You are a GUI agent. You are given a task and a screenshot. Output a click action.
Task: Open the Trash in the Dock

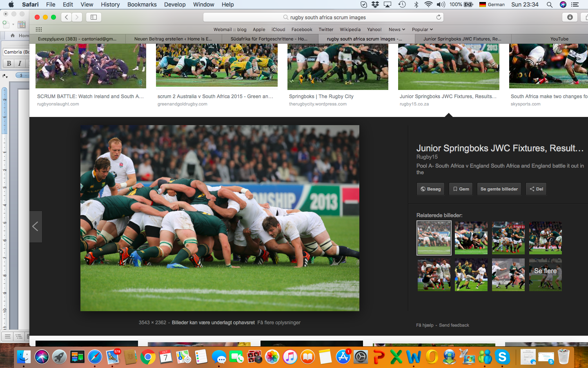[x=563, y=357]
